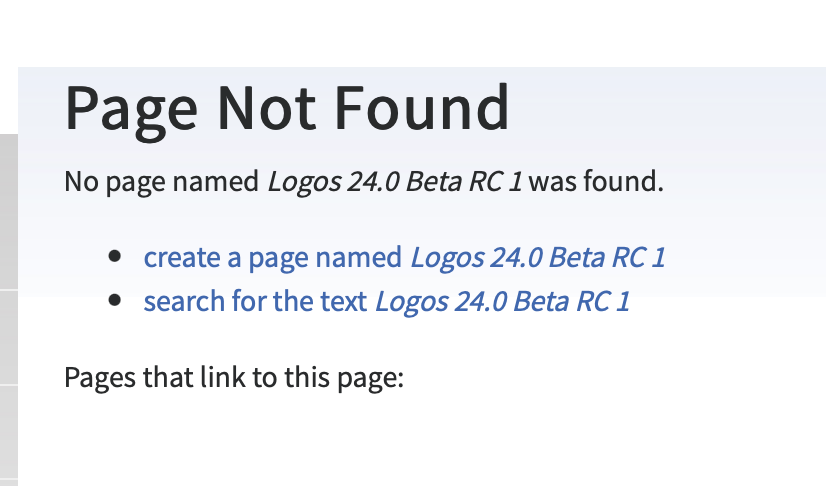Click the white header strip above the heading
The width and height of the screenshot is (826, 486).
(x=413, y=33)
